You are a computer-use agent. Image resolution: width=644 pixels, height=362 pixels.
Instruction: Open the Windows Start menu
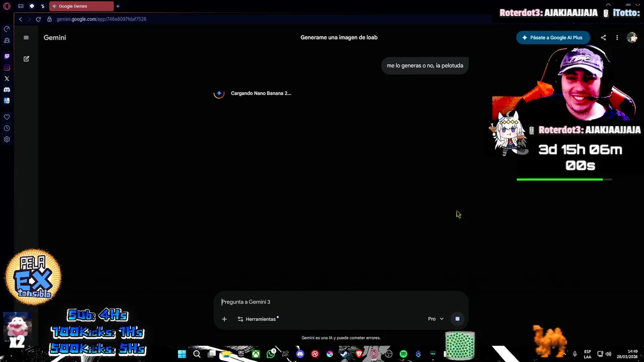pyautogui.click(x=182, y=354)
